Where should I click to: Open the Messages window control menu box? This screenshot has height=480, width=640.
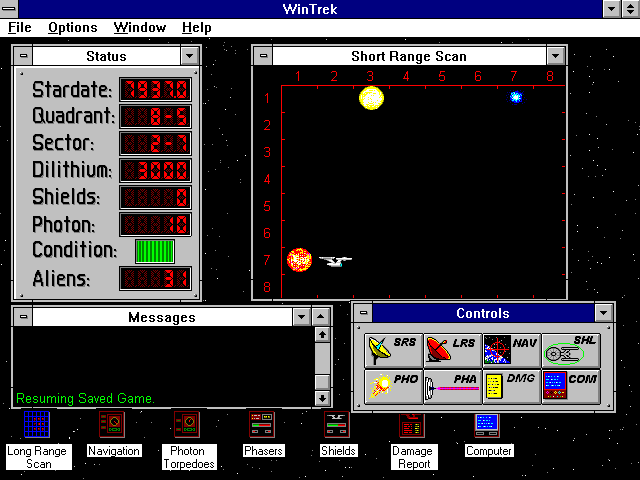pyautogui.click(x=23, y=317)
